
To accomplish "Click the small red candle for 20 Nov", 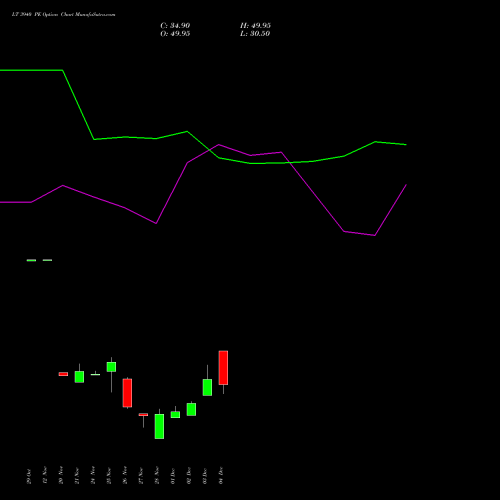I will pos(63,374).
